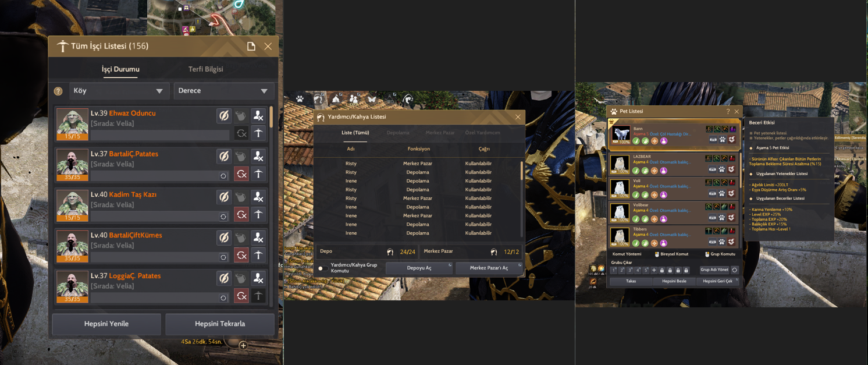Select Liste (Tümü) tab in maid list
Screen dimensions: 868x365
coord(355,133)
